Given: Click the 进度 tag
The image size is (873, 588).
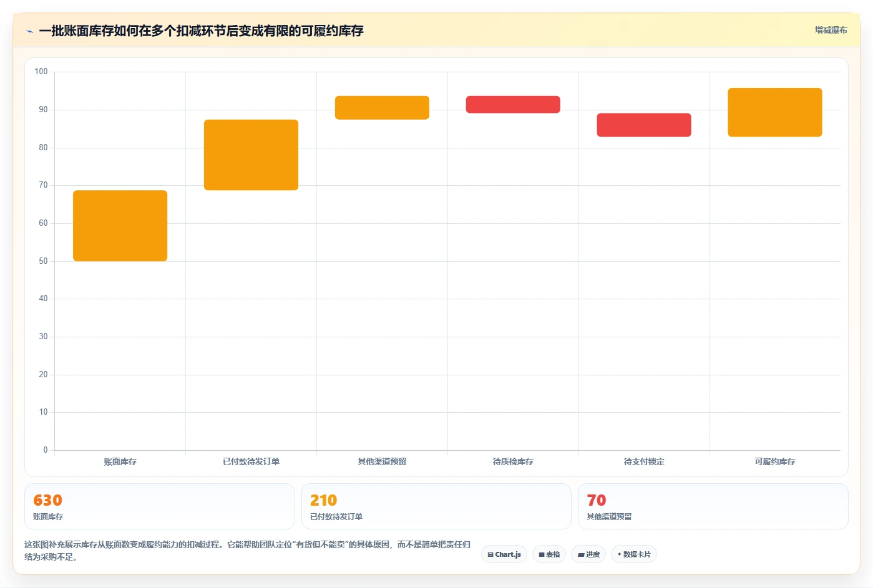Looking at the screenshot, I should (588, 554).
